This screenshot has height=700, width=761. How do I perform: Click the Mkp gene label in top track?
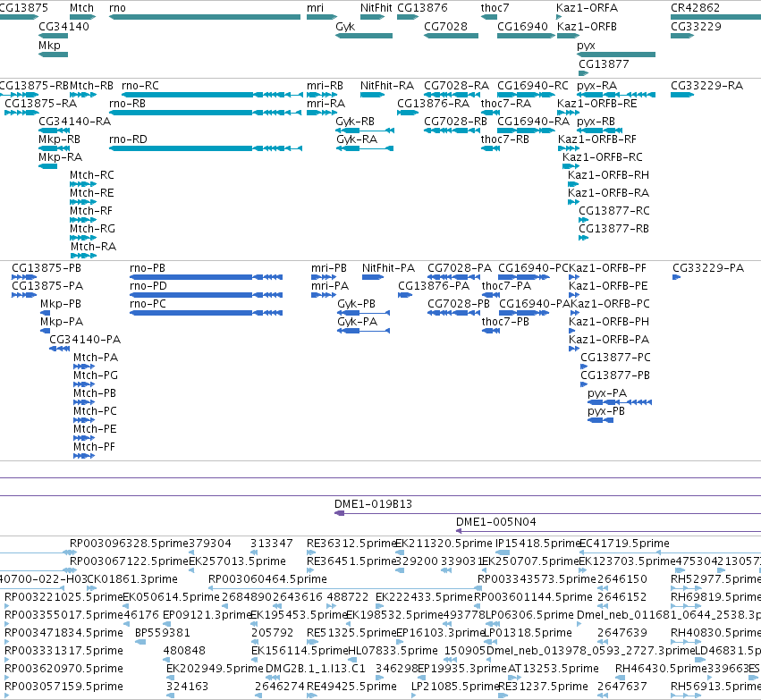pyautogui.click(x=49, y=45)
